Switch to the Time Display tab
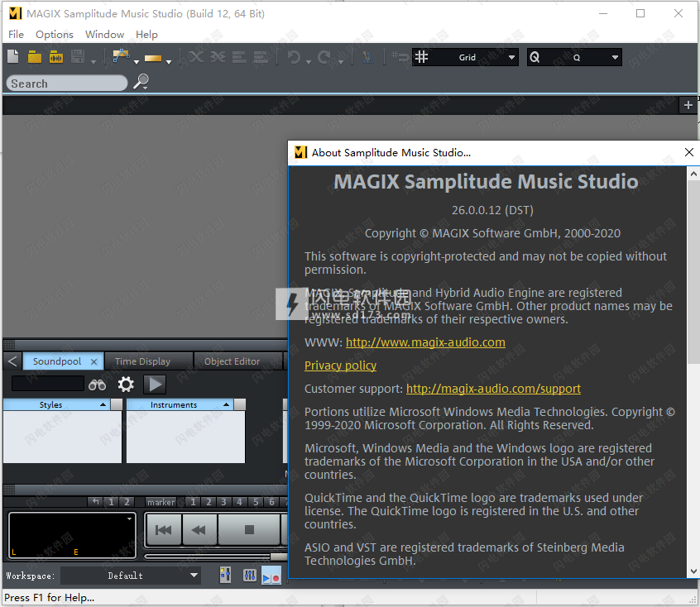 tap(149, 361)
